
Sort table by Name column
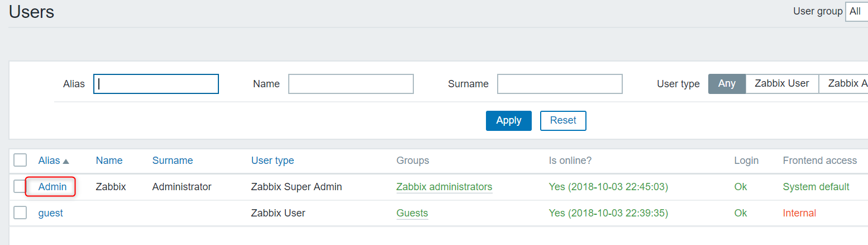[109, 161]
